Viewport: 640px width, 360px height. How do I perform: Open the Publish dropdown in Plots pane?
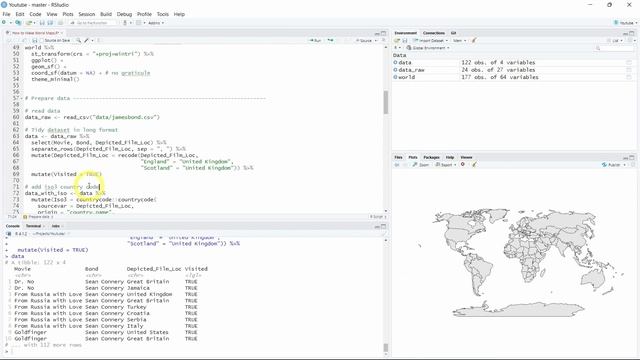tap(613, 165)
